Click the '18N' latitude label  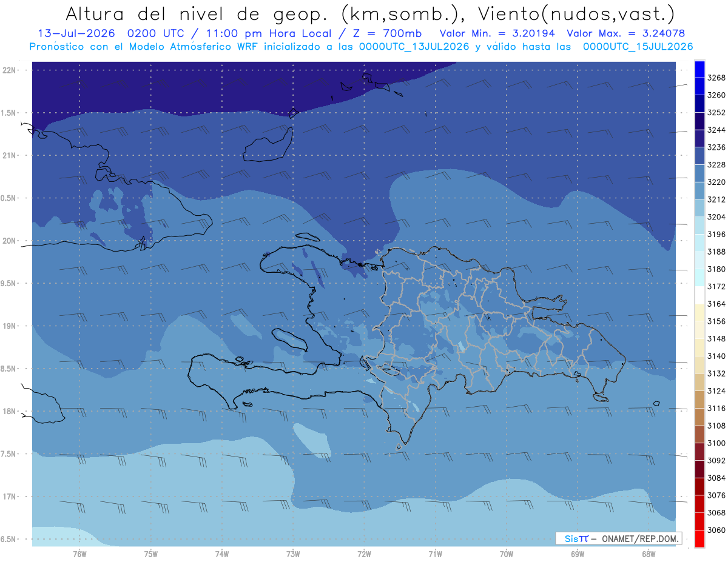click(10, 411)
